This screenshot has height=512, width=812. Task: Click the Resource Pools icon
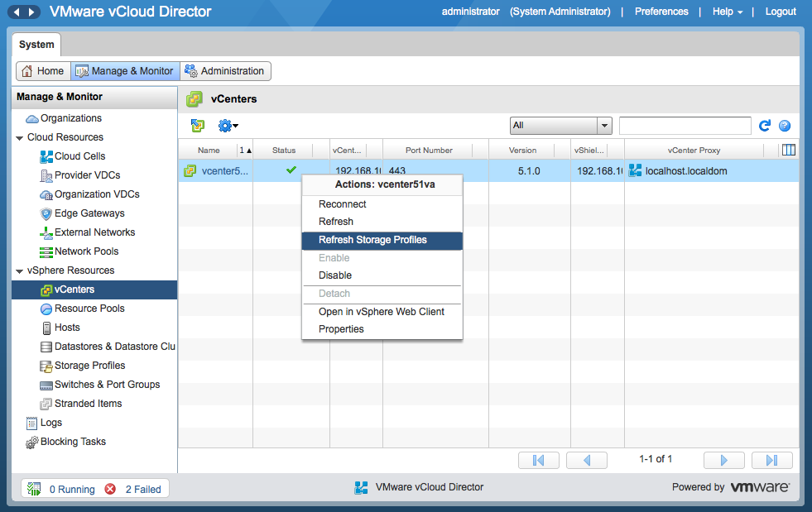(x=46, y=309)
